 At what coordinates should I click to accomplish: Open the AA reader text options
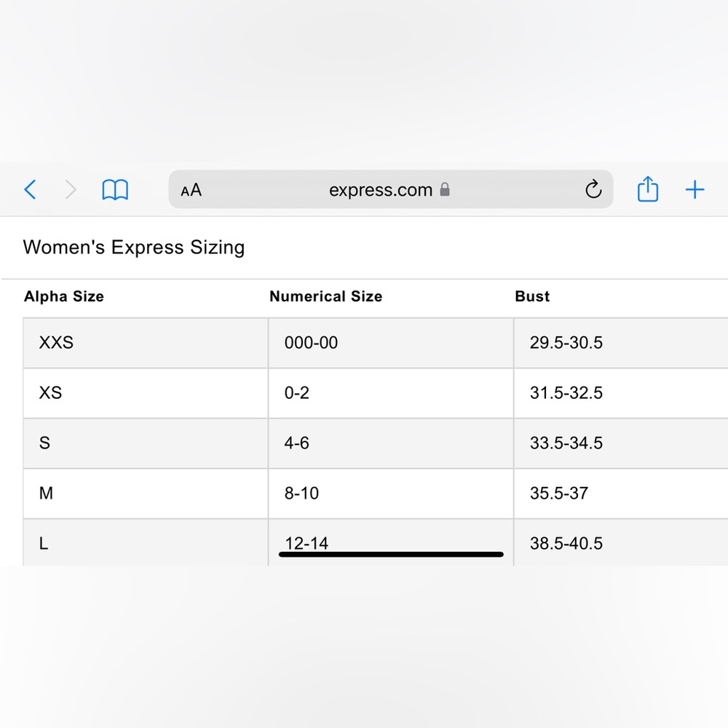pyautogui.click(x=191, y=190)
